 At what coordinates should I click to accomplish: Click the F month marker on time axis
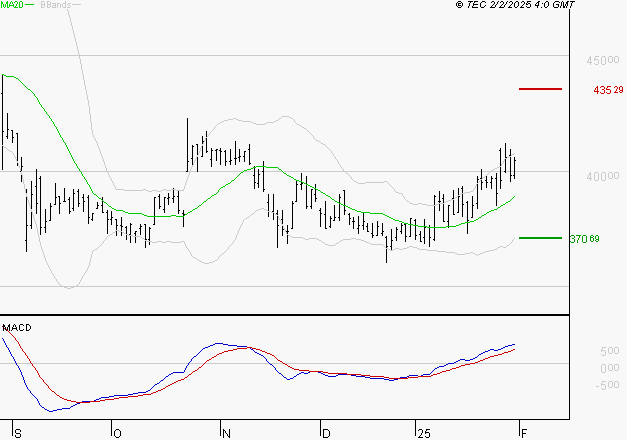[x=524, y=433]
